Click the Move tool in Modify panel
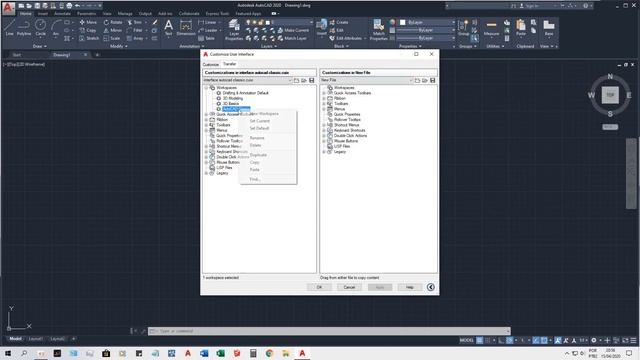 [x=88, y=22]
